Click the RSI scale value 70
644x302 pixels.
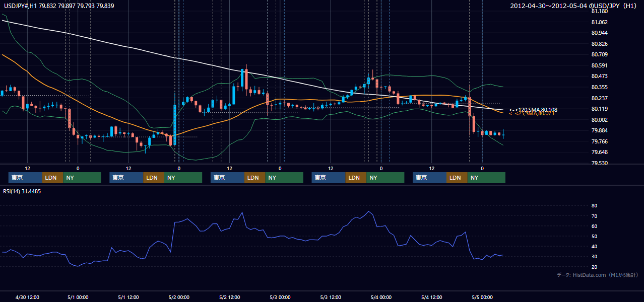[594, 216]
